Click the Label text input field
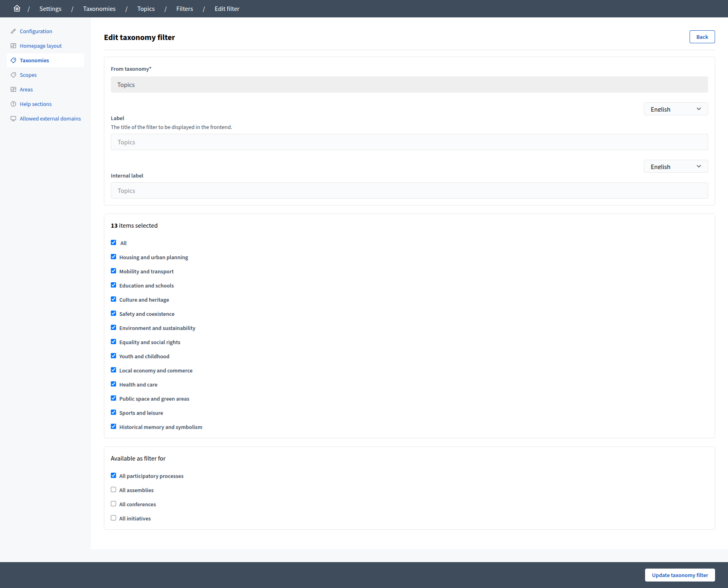The height and width of the screenshot is (588, 728). (409, 142)
